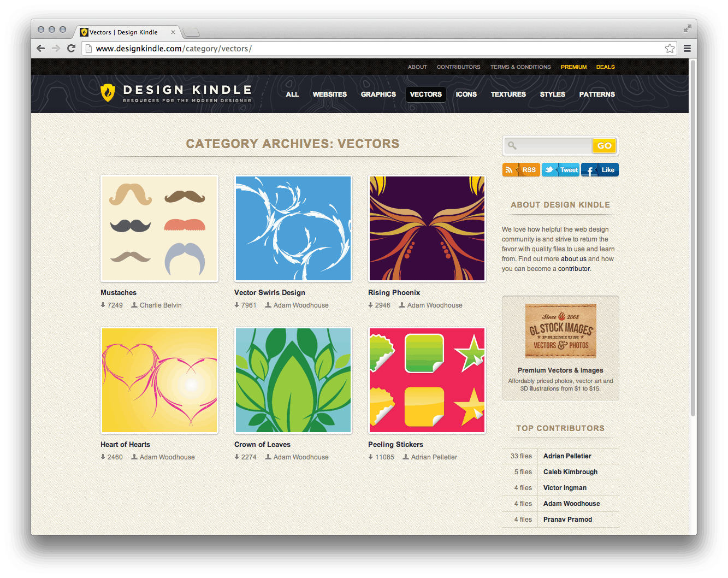Close the Vectors browser tab
The image size is (728, 578).
[173, 32]
